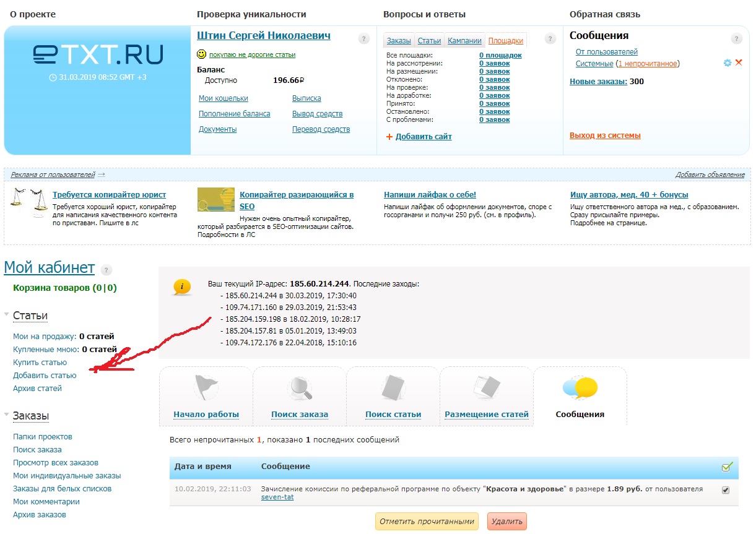Click the document icon above Поиск статьи
756x534 pixels.
point(393,388)
